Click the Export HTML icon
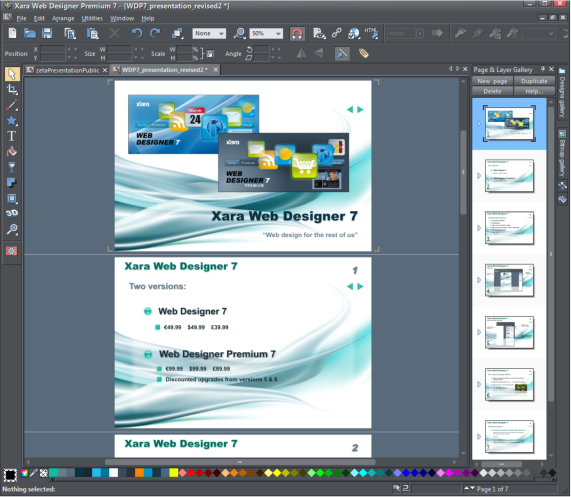The height and width of the screenshot is (497, 571). tap(371, 33)
